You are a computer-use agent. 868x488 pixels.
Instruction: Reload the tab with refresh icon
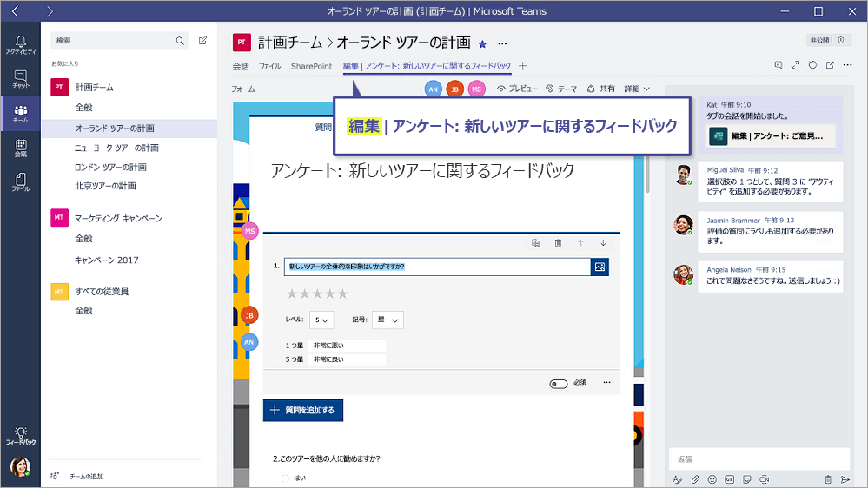pos(812,65)
